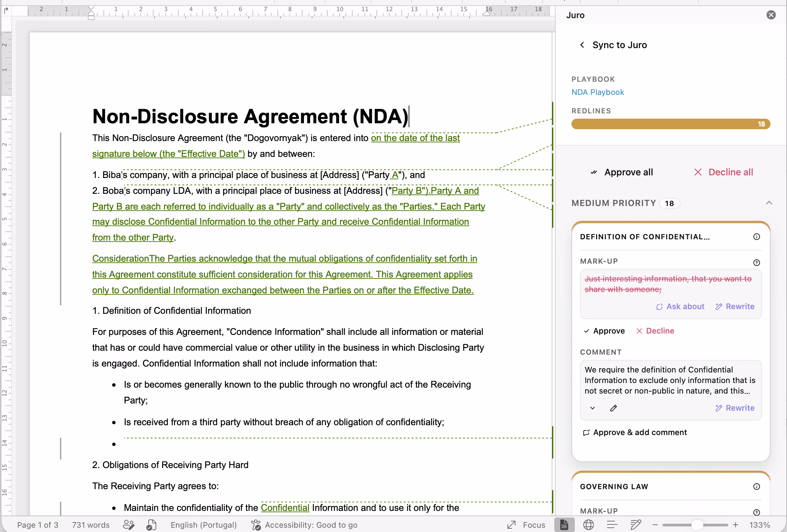Open zoom dialog at 133%
This screenshot has width=787, height=532.
tap(760, 525)
